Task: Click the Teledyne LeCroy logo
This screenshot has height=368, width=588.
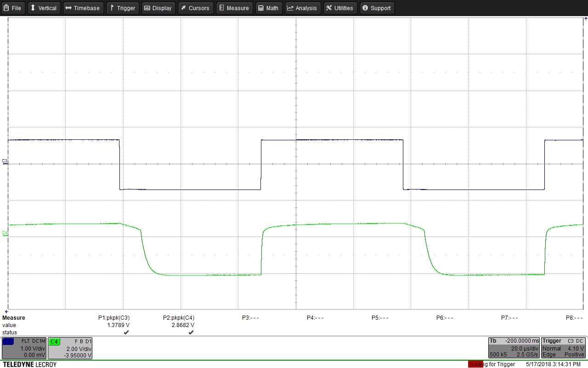Action: click(29, 364)
